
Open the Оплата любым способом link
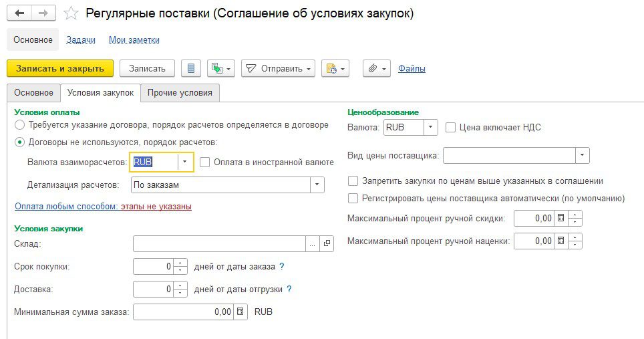click(x=65, y=207)
